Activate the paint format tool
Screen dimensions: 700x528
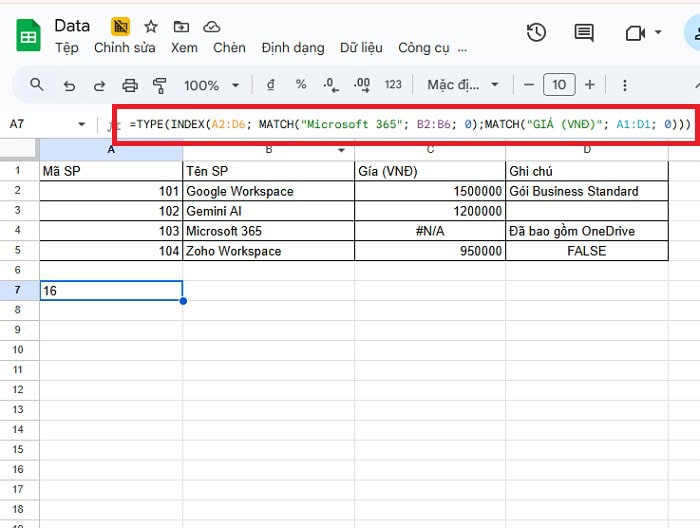159,85
